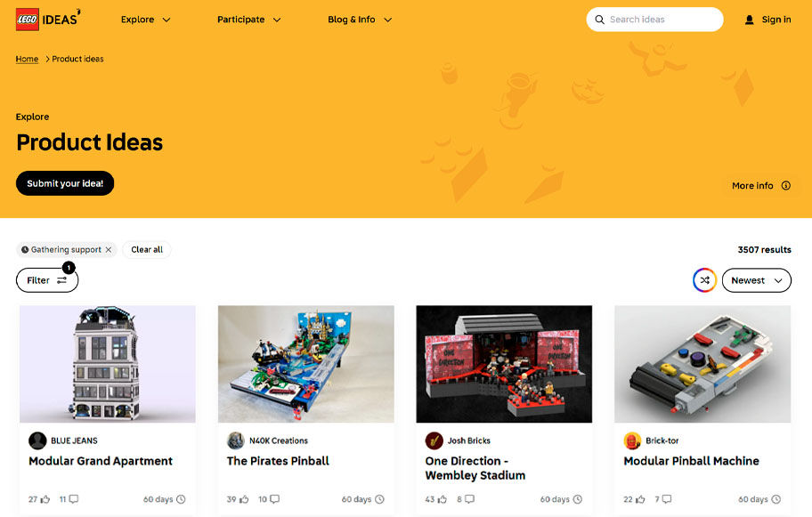Click thumbs-up icon on Modular Grand Apartment
The image size is (812, 517).
[x=45, y=499]
